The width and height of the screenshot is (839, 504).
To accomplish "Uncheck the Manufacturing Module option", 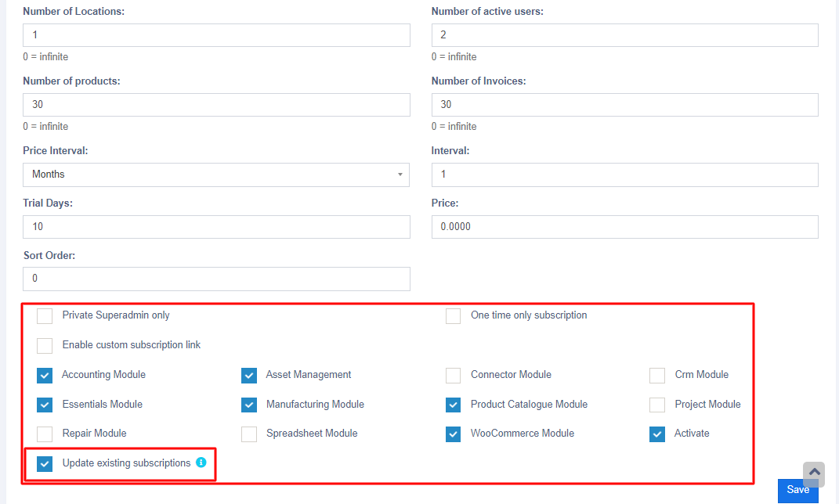I will pyautogui.click(x=249, y=405).
